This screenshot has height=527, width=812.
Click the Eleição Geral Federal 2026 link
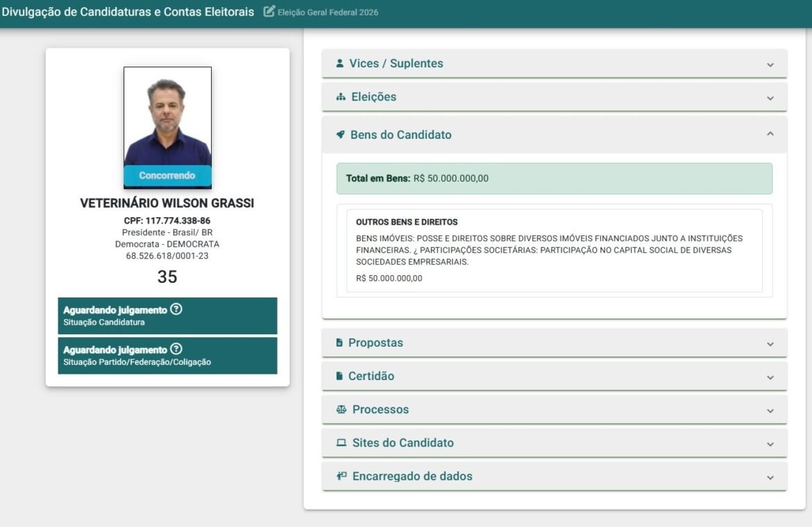(x=328, y=12)
